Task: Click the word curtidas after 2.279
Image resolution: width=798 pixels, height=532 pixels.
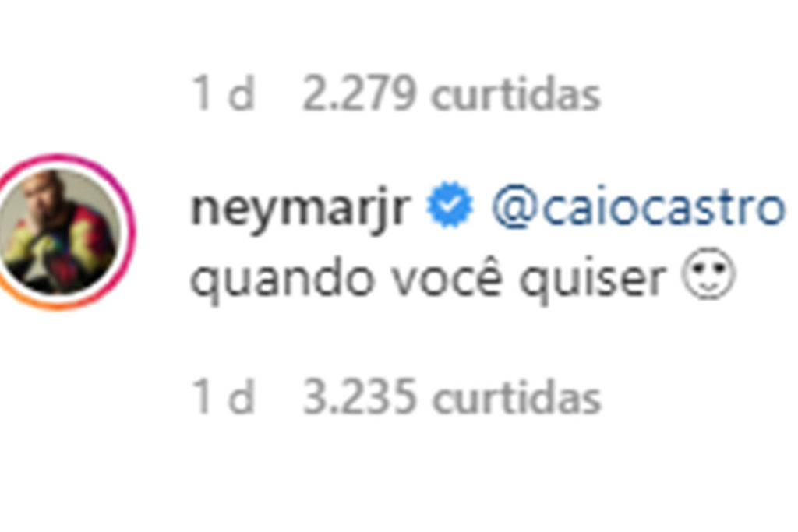Action: [x=516, y=94]
